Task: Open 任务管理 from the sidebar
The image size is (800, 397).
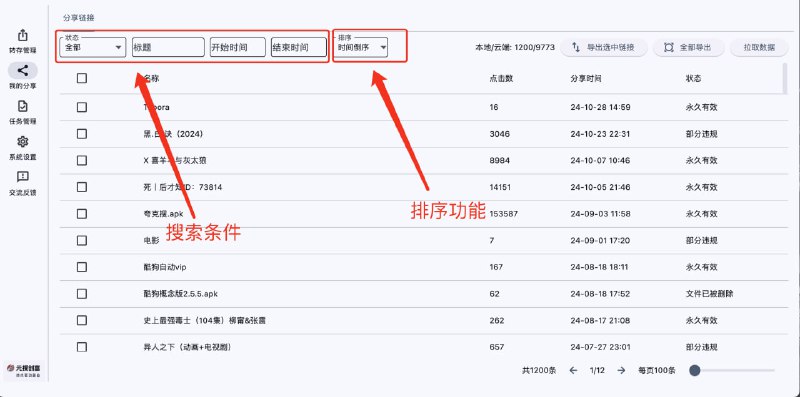Action: click(22, 112)
